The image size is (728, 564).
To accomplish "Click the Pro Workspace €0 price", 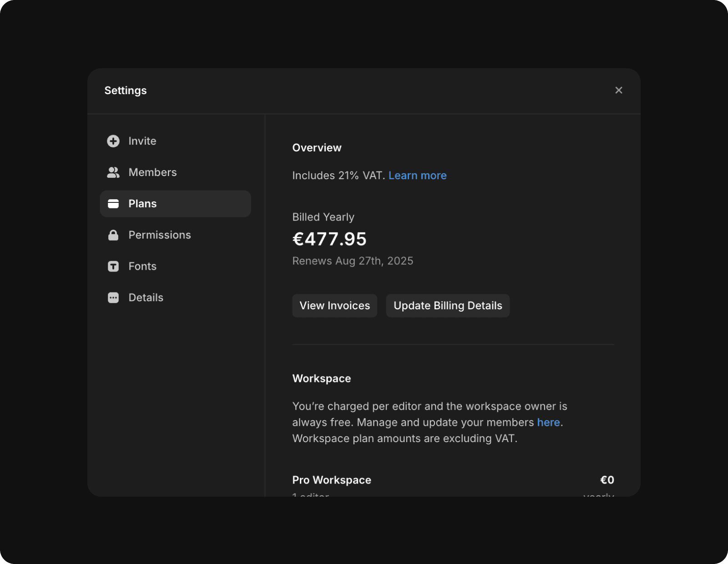I will click(x=607, y=480).
